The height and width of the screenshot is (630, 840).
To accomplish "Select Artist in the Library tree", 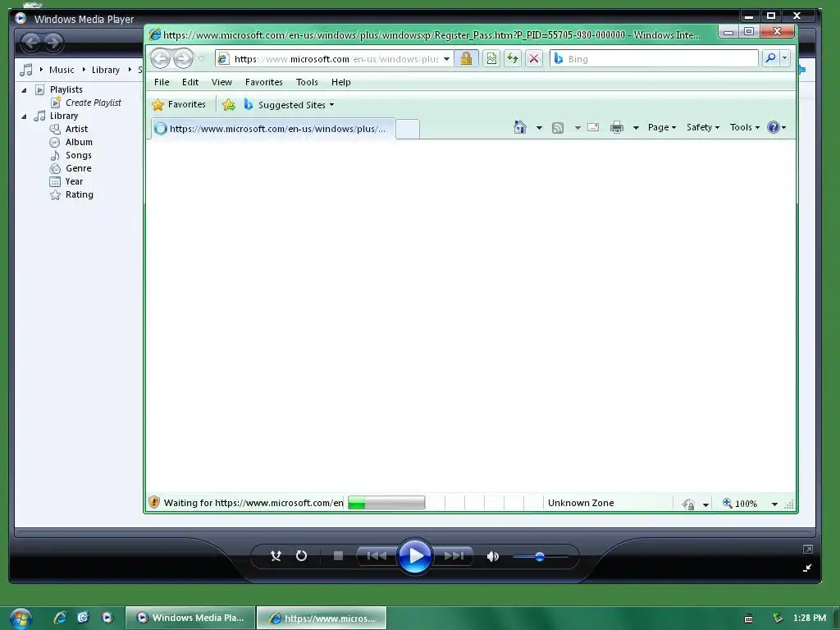I will click(x=69, y=129).
